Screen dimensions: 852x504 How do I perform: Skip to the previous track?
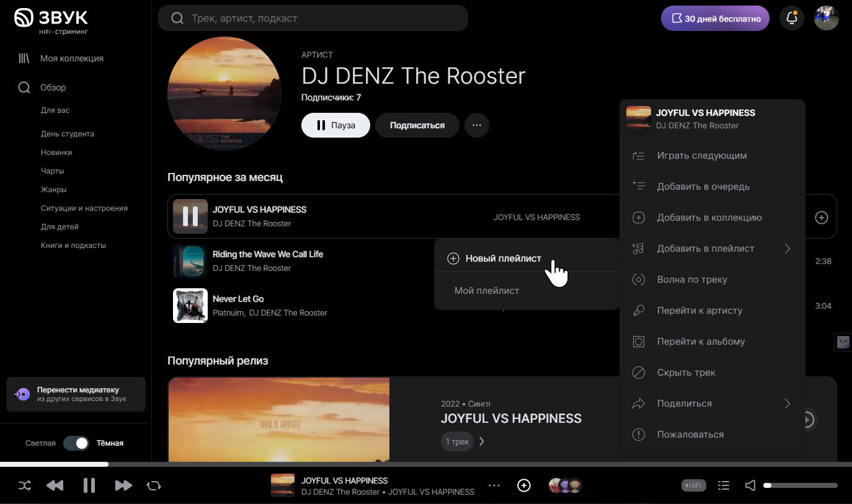(x=55, y=485)
